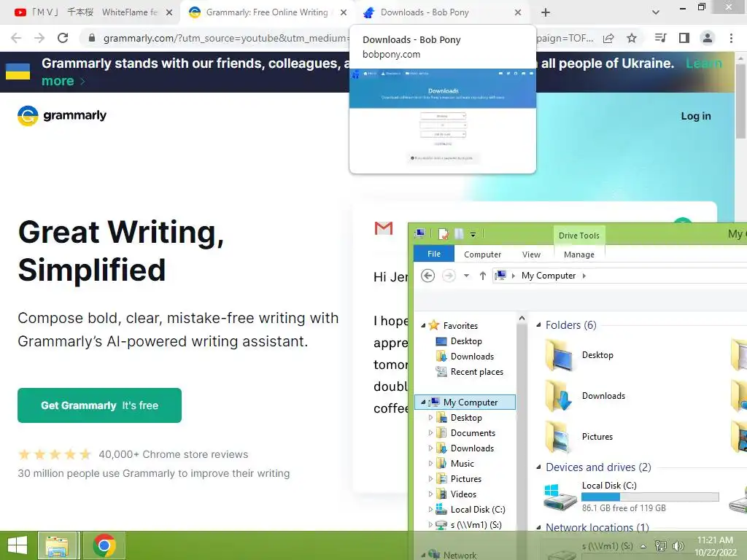Open Chrome from taskbar

(104, 545)
